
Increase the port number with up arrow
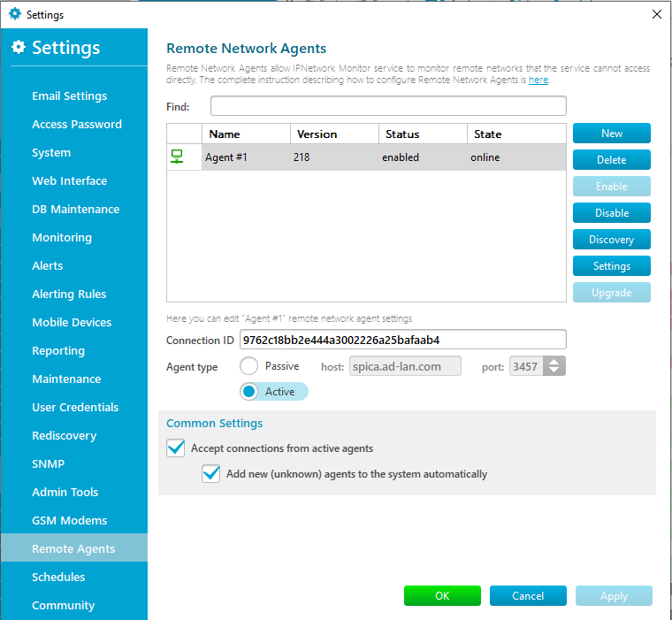coord(554,362)
